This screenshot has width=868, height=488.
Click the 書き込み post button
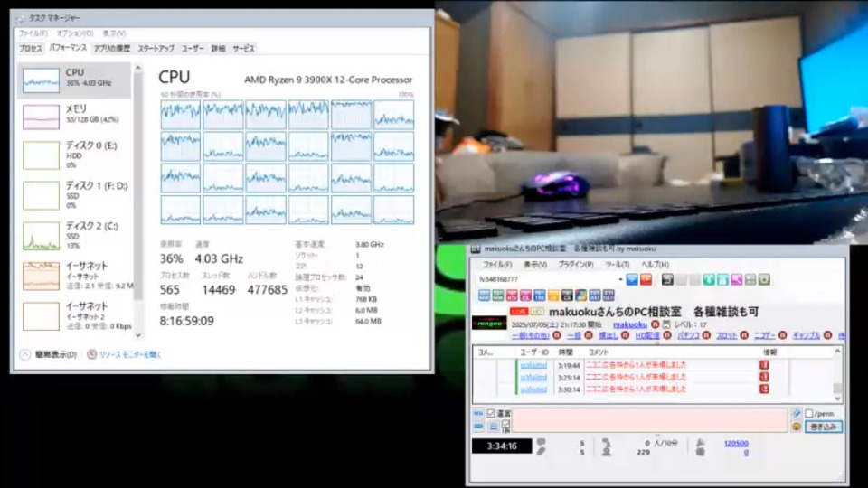pos(824,427)
